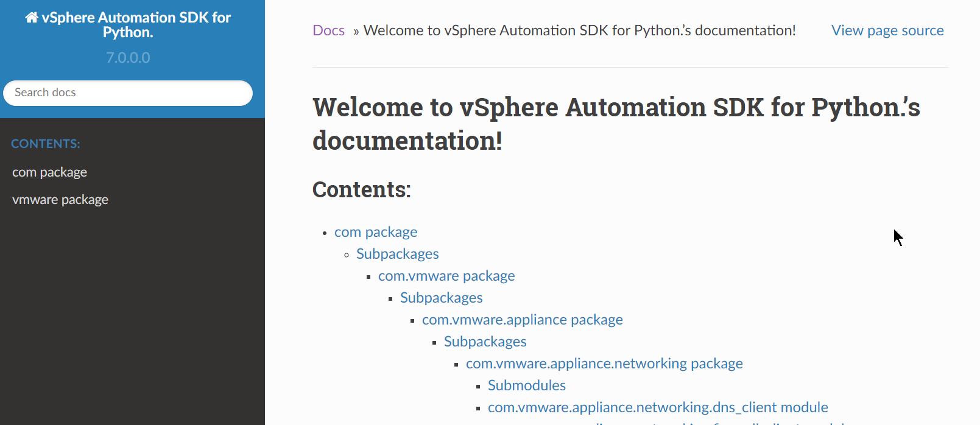Click the main Welcome documentation heading

(x=615, y=124)
